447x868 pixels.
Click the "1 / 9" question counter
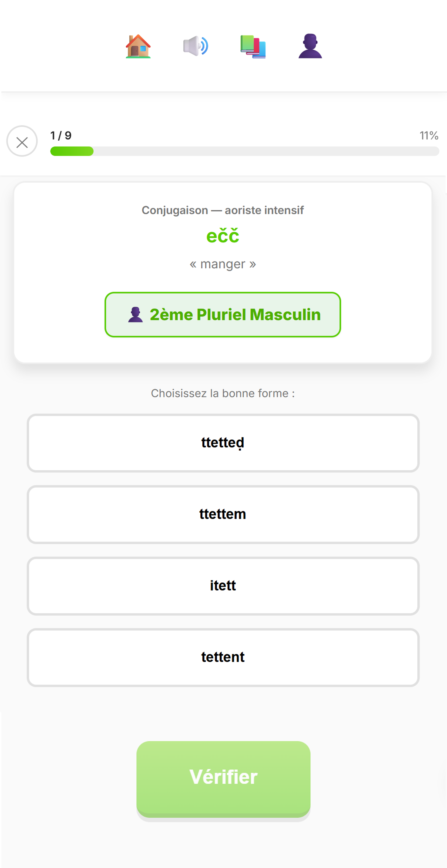click(61, 136)
